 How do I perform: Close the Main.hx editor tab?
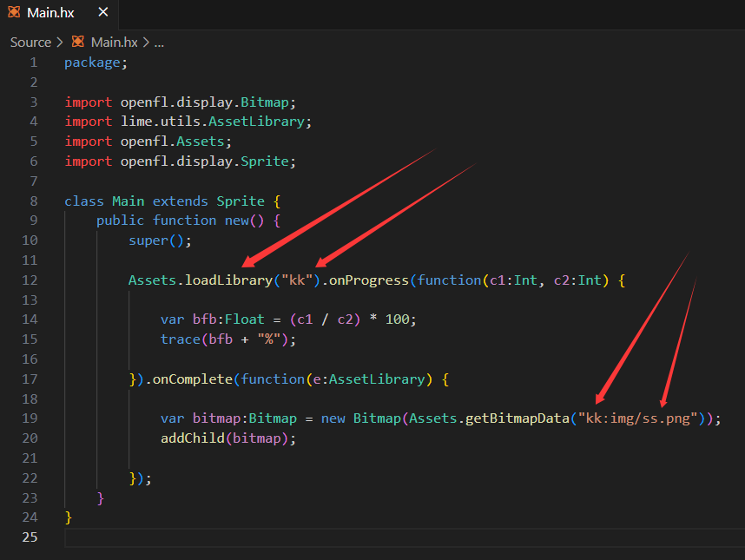(x=103, y=12)
